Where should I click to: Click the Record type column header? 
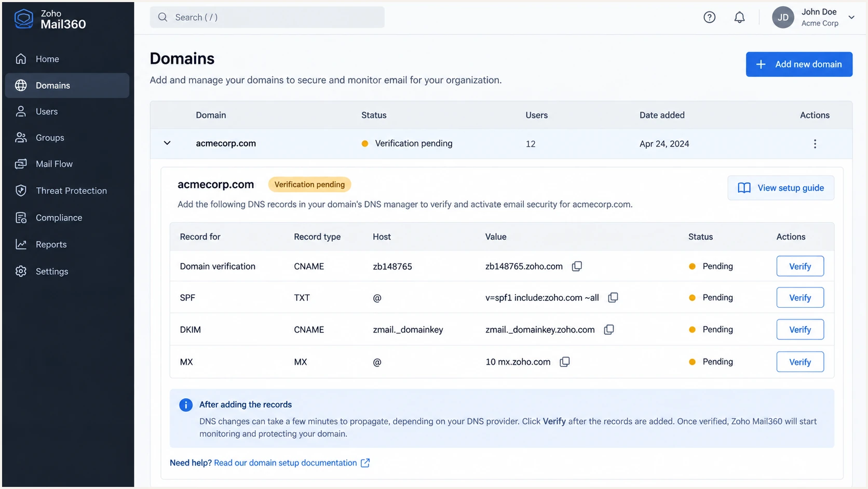317,236
